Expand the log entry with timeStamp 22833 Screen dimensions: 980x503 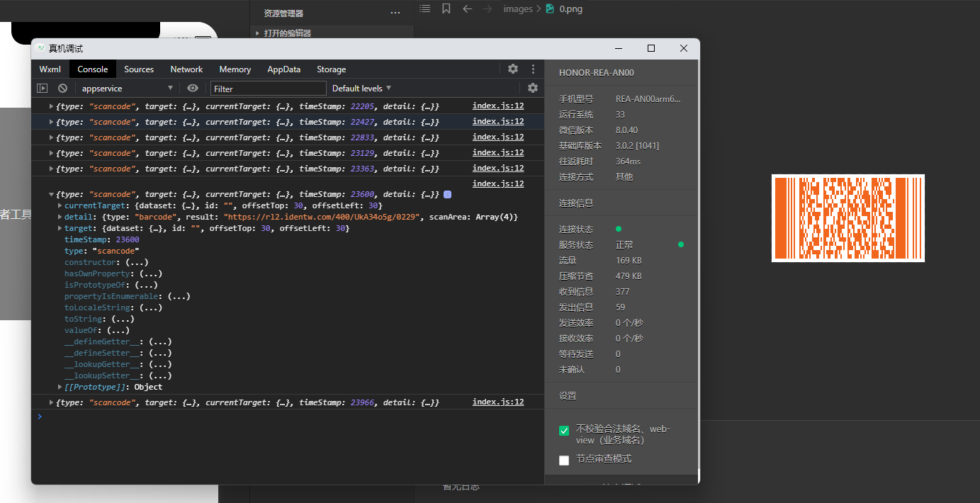pyautogui.click(x=51, y=137)
